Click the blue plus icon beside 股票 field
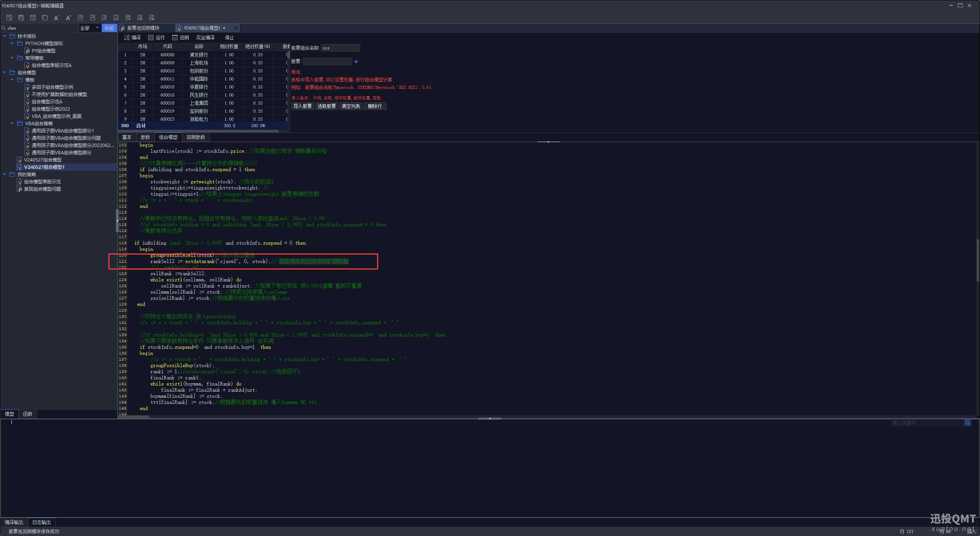 click(356, 62)
